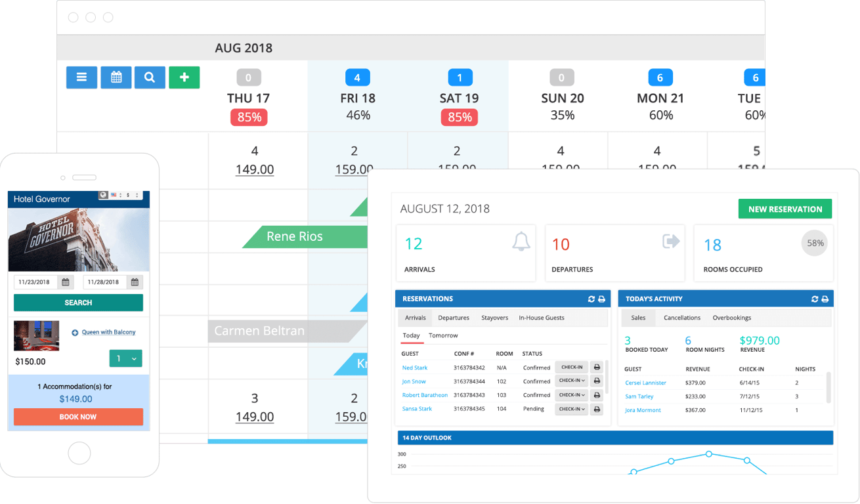The image size is (860, 504).
Task: Open the hamburger menu in calendar toolbar
Action: (81, 77)
